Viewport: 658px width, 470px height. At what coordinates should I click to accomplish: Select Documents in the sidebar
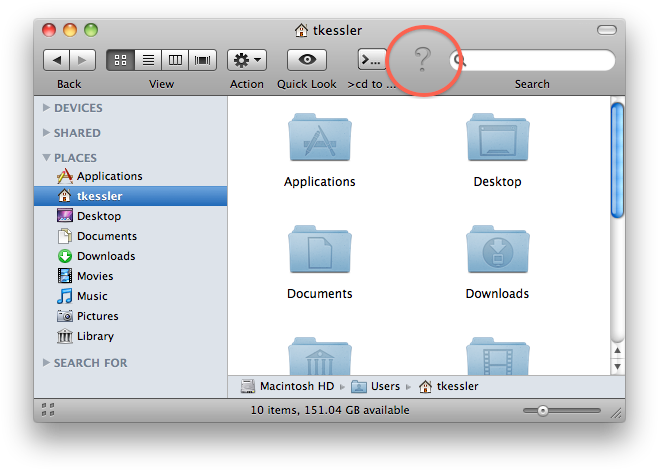pyautogui.click(x=131, y=236)
